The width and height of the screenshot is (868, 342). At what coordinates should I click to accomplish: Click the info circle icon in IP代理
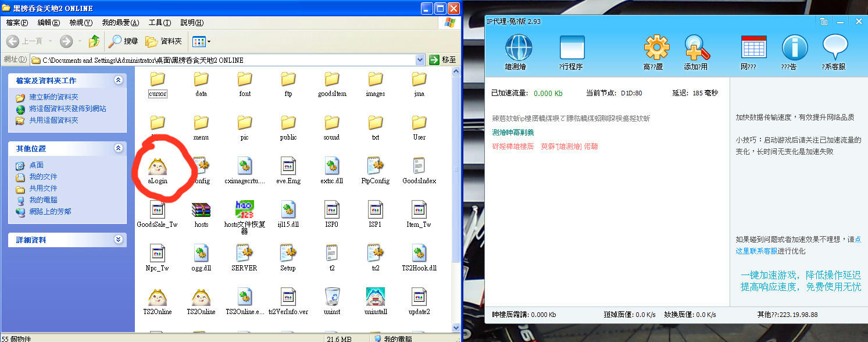point(795,48)
